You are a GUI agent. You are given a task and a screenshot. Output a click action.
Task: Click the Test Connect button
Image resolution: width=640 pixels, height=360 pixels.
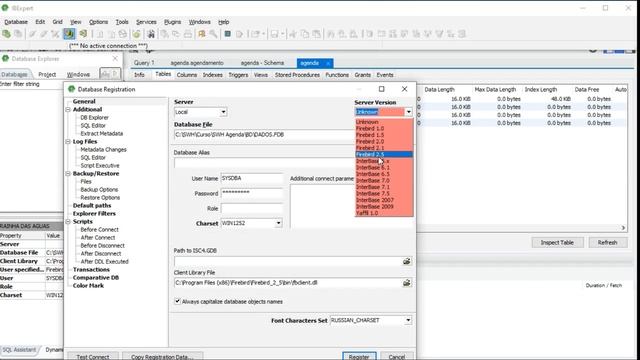click(93, 356)
